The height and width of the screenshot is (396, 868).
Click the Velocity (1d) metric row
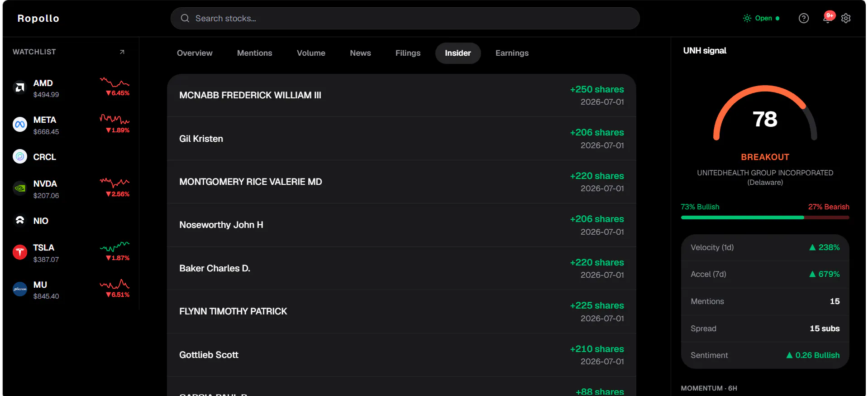pyautogui.click(x=765, y=247)
